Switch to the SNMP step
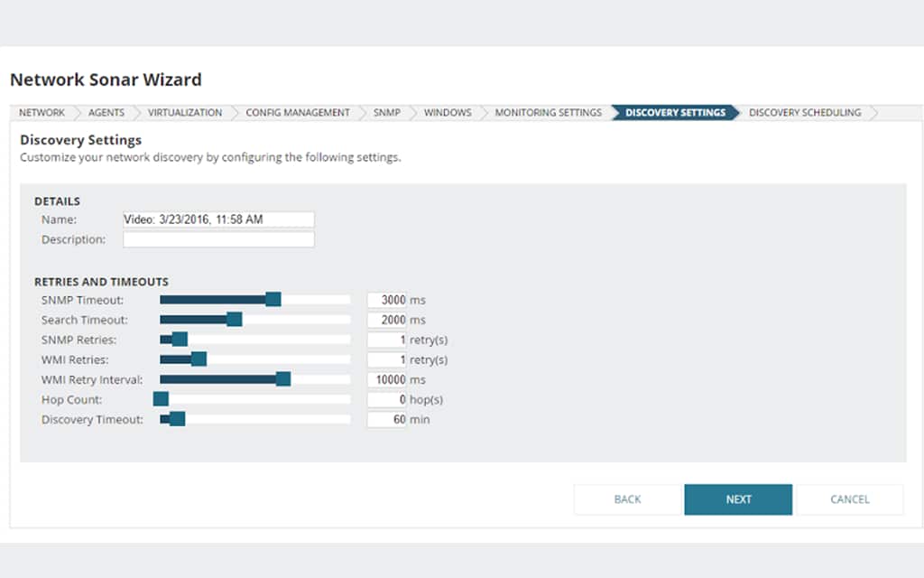Screen dimensions: 924x578 pyautogui.click(x=386, y=112)
